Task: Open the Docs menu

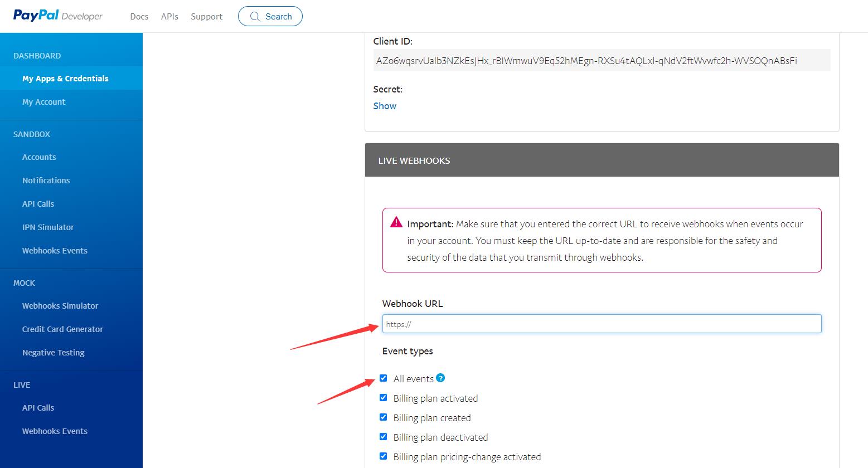Action: (x=139, y=17)
